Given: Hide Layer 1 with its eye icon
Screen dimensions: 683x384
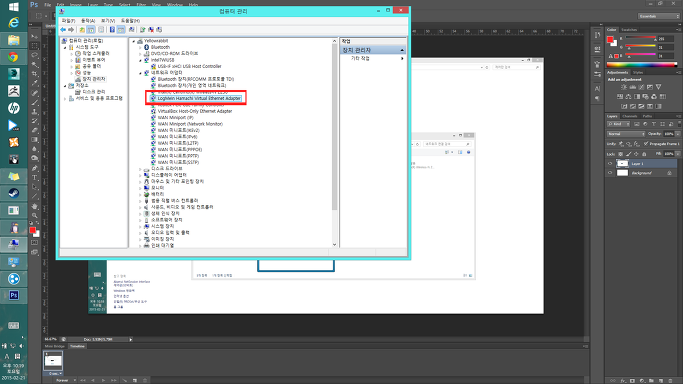Looking at the screenshot, I should point(610,164).
